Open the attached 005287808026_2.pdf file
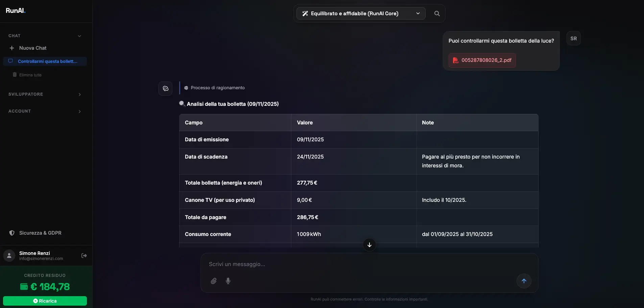The image size is (644, 308). pos(482,60)
